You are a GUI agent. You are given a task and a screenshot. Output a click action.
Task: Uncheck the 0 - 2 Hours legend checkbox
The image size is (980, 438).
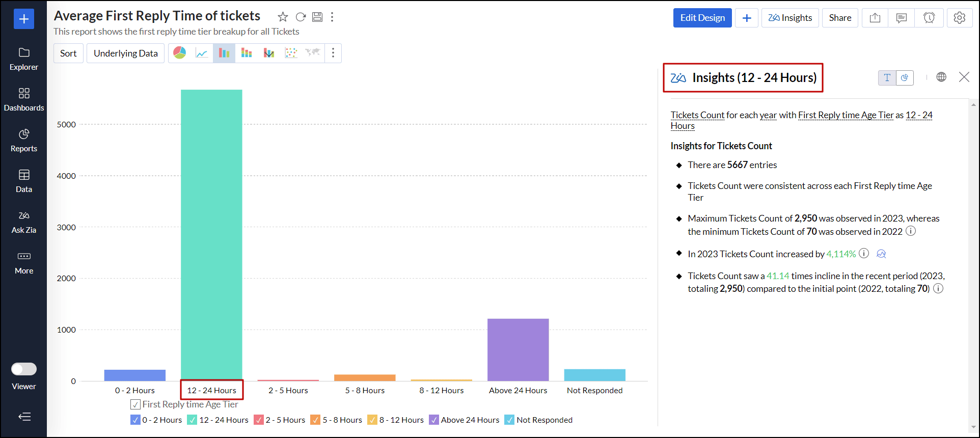(x=135, y=420)
